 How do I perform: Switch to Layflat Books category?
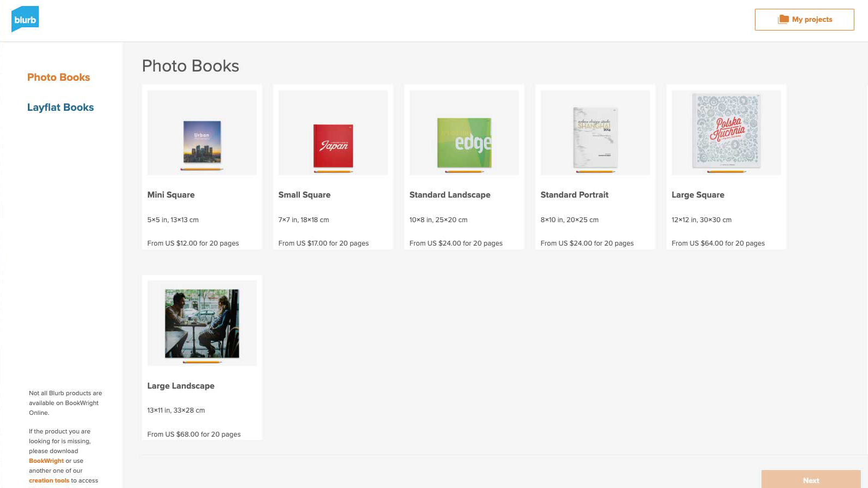pyautogui.click(x=61, y=108)
